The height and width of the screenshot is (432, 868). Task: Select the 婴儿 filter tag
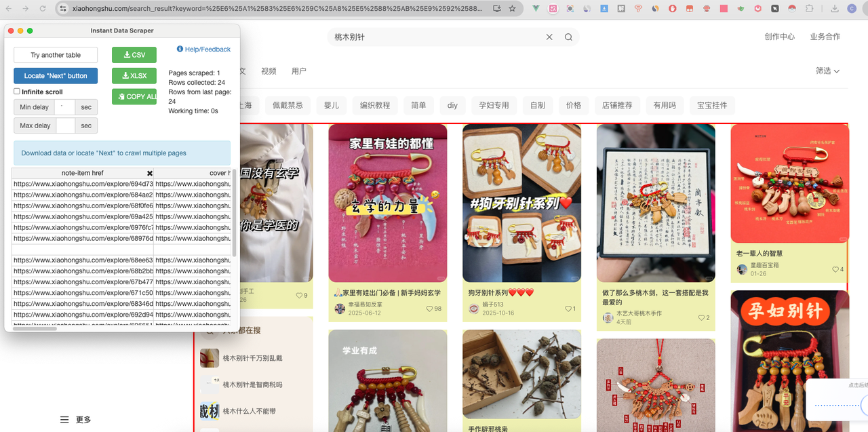coord(331,105)
